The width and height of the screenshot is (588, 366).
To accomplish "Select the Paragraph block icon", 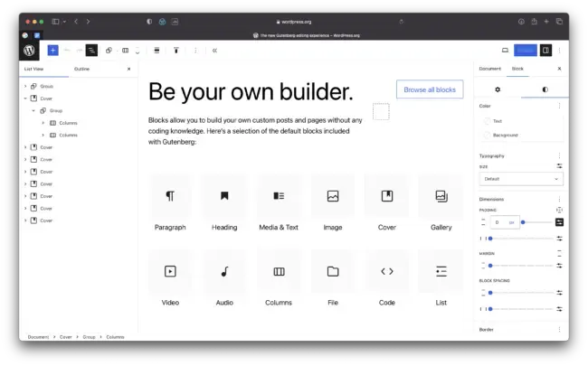I will coord(170,196).
